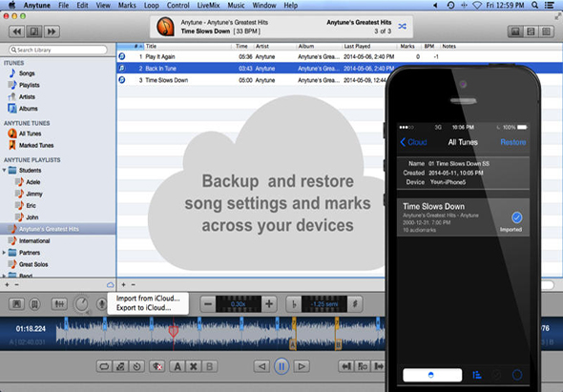Select the Time Slows Down track row

click(251, 80)
